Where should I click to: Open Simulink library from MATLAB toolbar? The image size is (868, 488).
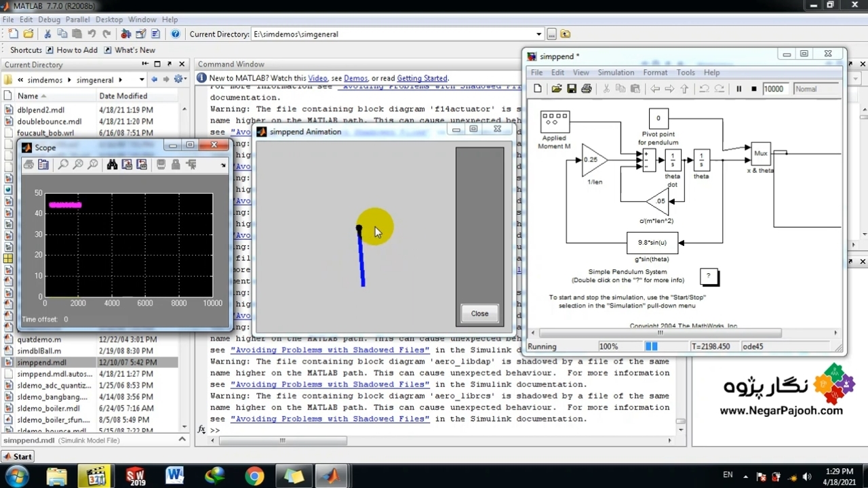[x=125, y=34]
